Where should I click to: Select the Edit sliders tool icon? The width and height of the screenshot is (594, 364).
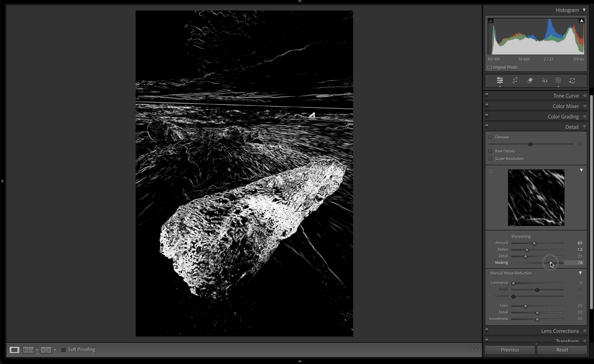[x=500, y=80]
